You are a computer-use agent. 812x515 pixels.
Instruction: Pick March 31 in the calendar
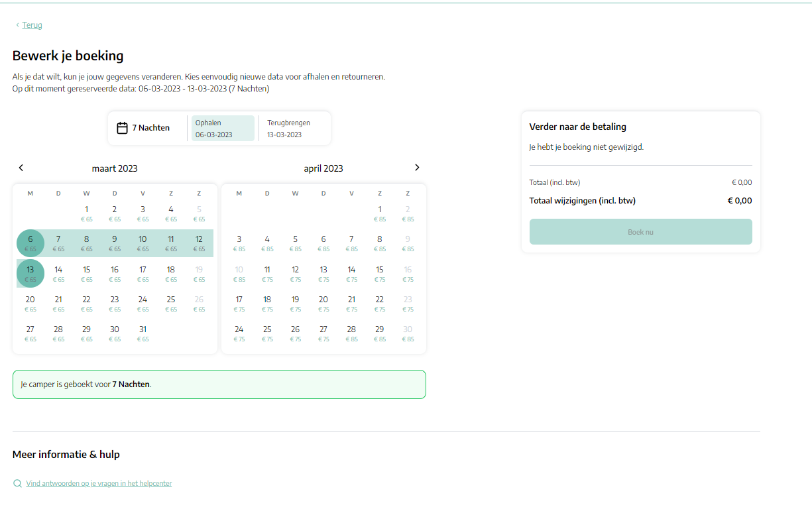pyautogui.click(x=143, y=333)
